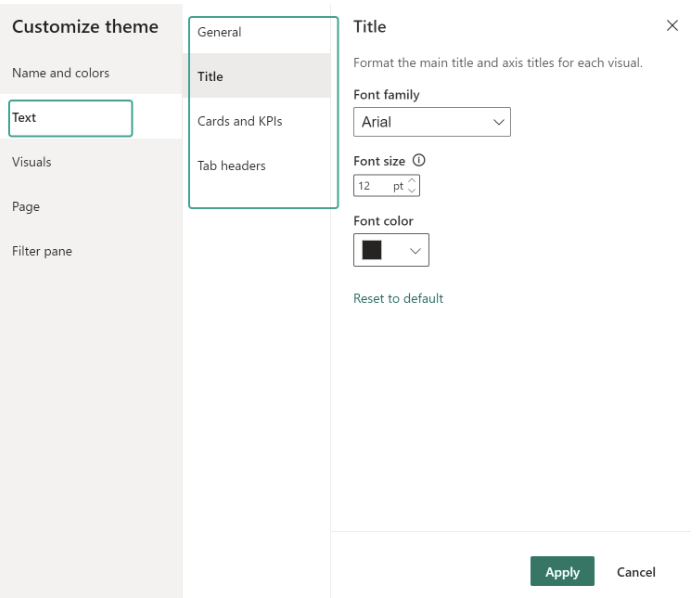Click the Cancel button

pyautogui.click(x=636, y=572)
